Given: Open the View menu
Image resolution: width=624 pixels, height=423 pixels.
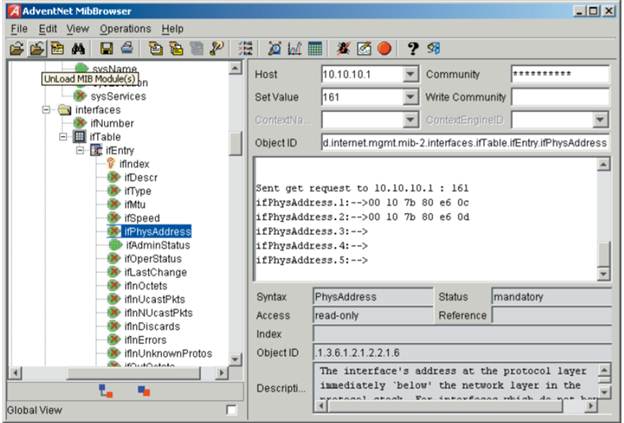Looking at the screenshot, I should 77,29.
